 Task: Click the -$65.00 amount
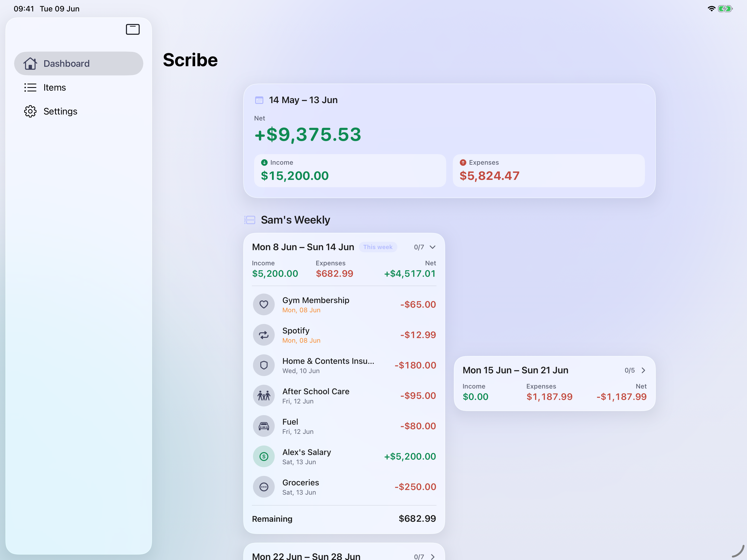[418, 304]
